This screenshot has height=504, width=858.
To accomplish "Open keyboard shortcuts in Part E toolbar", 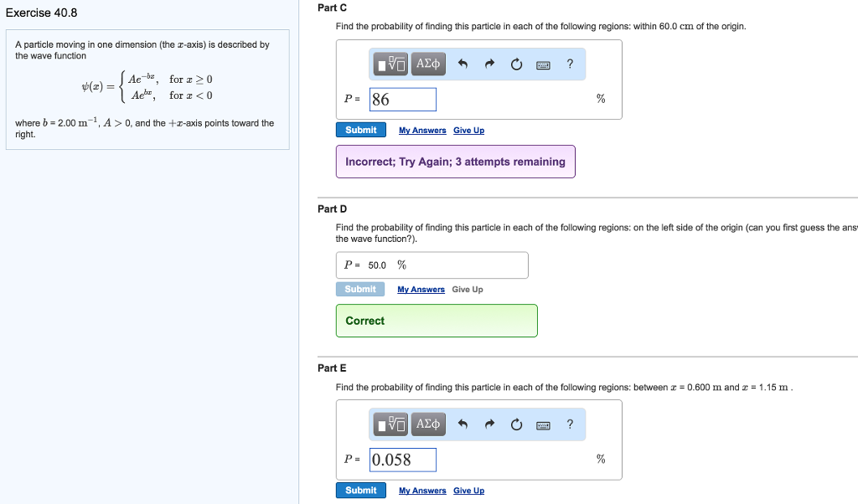I will 543,424.
